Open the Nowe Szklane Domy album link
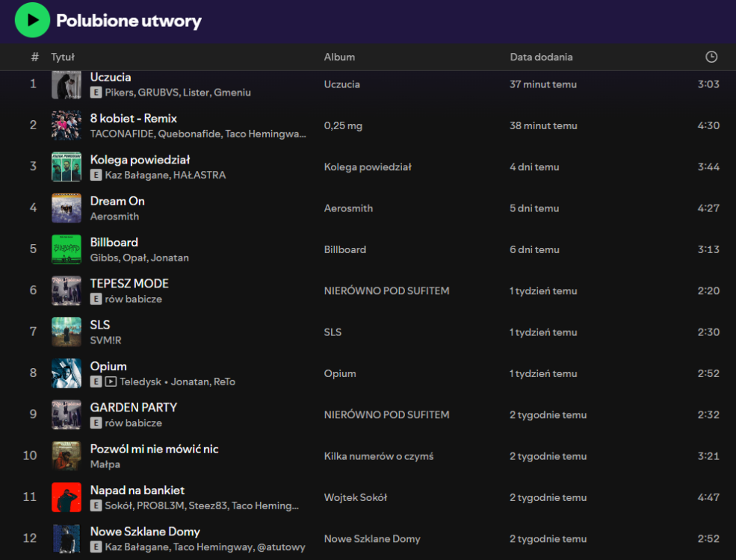 372,538
